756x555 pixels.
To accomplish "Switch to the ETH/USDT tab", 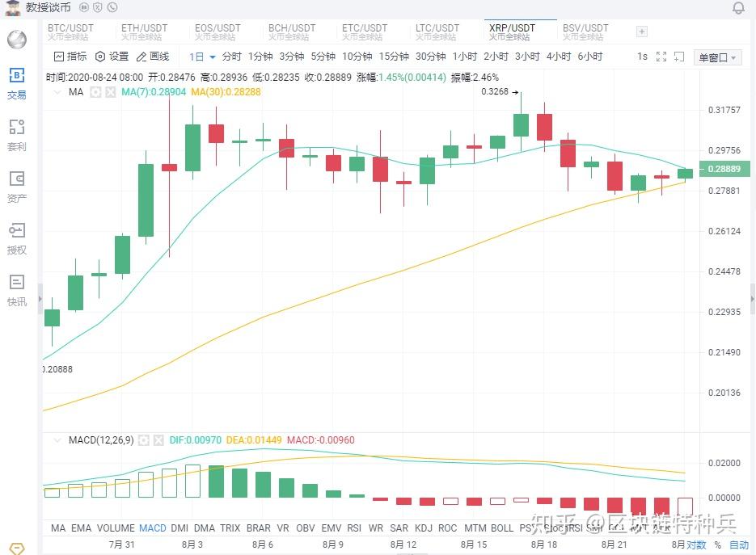I will pos(144,32).
